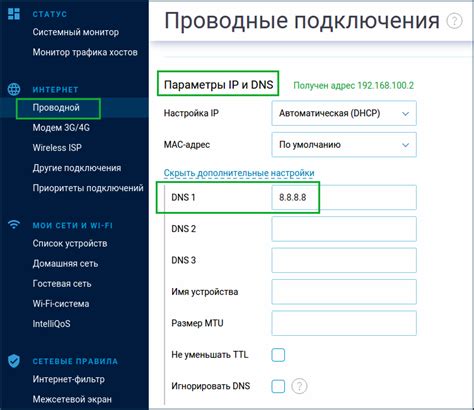Click the DNS 1 input field

point(344,197)
